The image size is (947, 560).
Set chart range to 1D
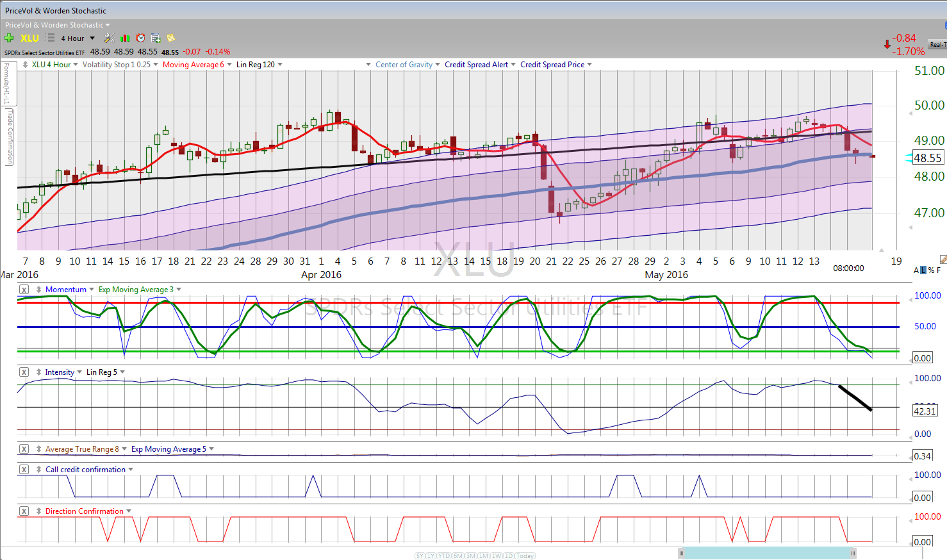pos(508,556)
